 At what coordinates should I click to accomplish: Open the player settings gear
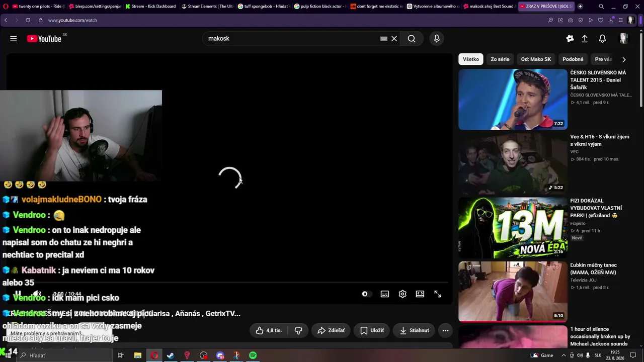pos(403,294)
